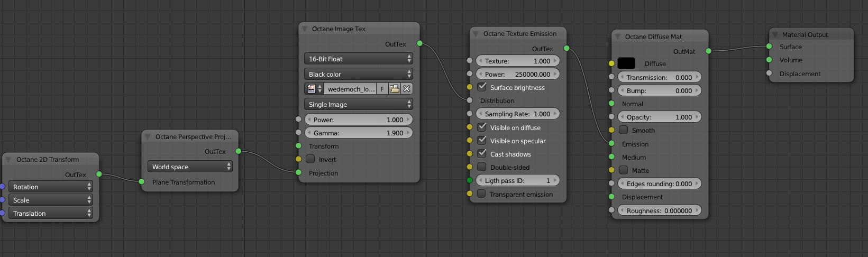Enable the Smooth checkbox on Diffuse Mat

click(x=624, y=130)
